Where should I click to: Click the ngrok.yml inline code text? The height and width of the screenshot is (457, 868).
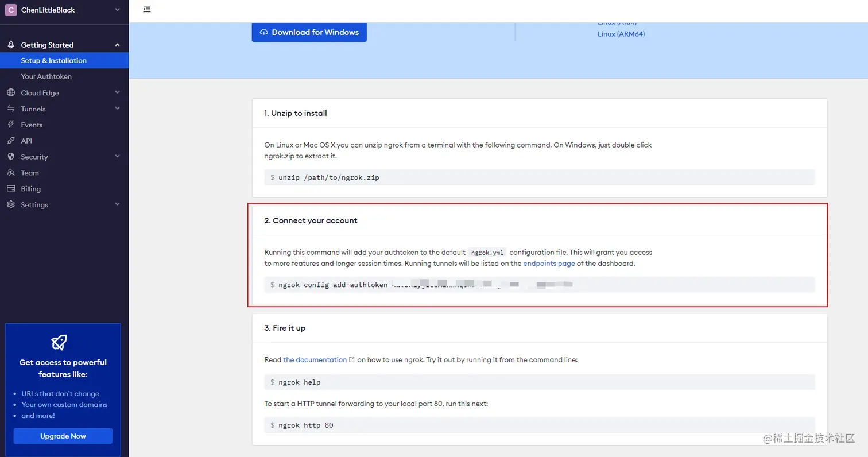487,253
